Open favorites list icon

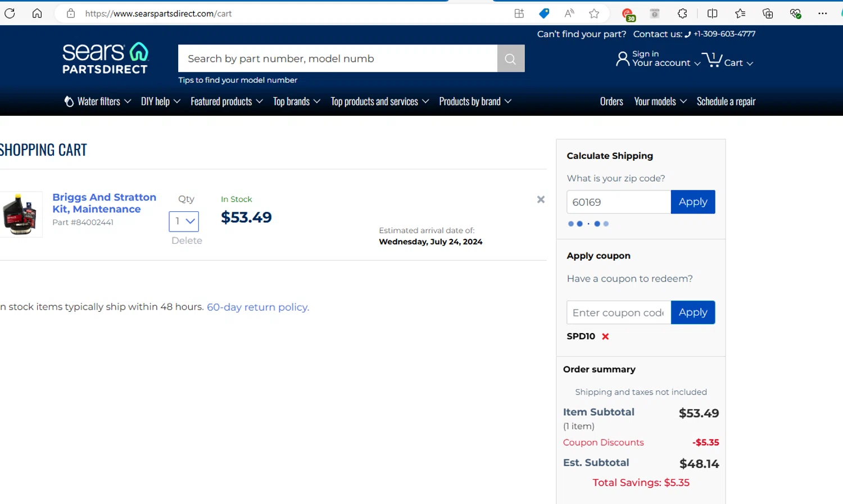pos(740,13)
